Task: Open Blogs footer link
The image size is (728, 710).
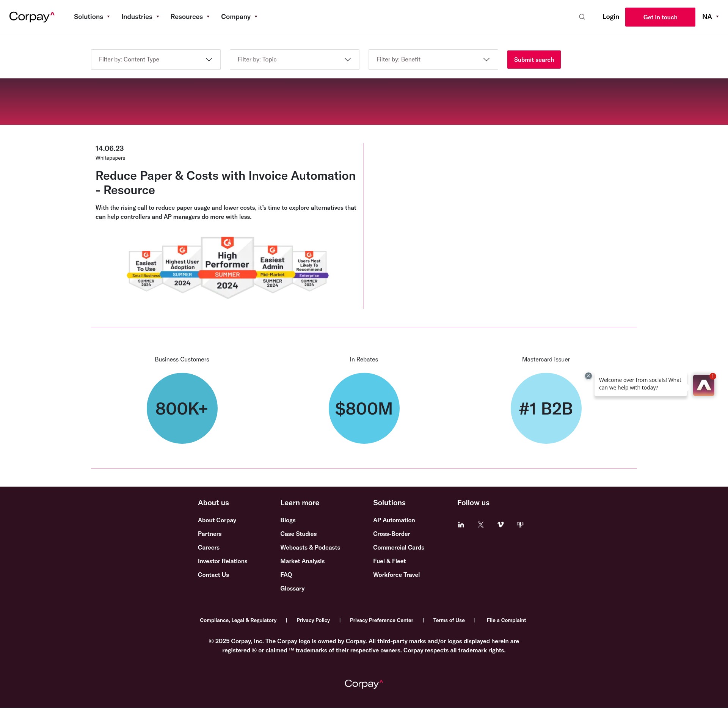Action: point(288,520)
